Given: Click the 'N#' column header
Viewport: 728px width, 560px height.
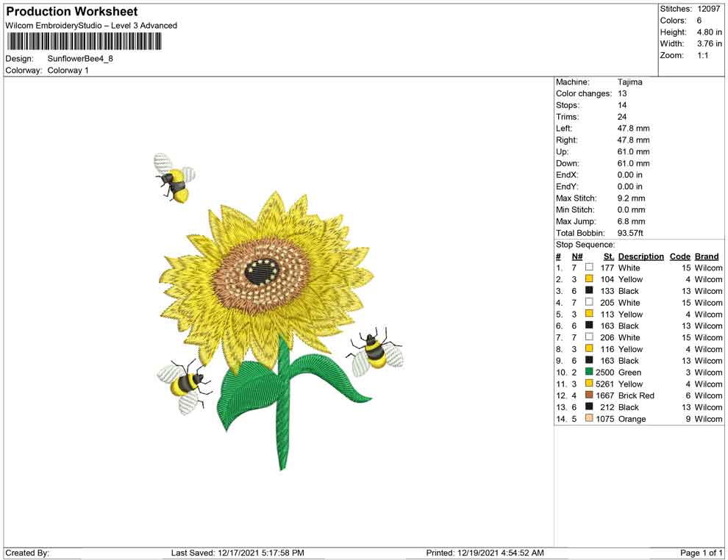Looking at the screenshot, I should [577, 256].
